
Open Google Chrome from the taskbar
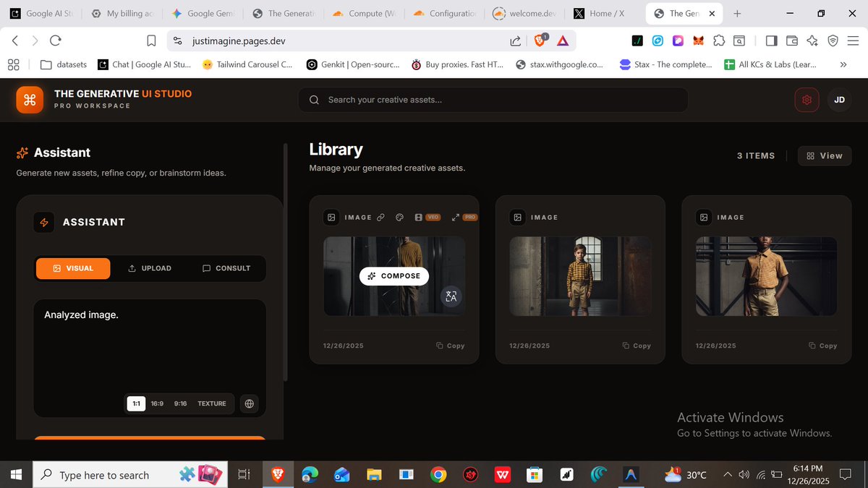click(438, 475)
